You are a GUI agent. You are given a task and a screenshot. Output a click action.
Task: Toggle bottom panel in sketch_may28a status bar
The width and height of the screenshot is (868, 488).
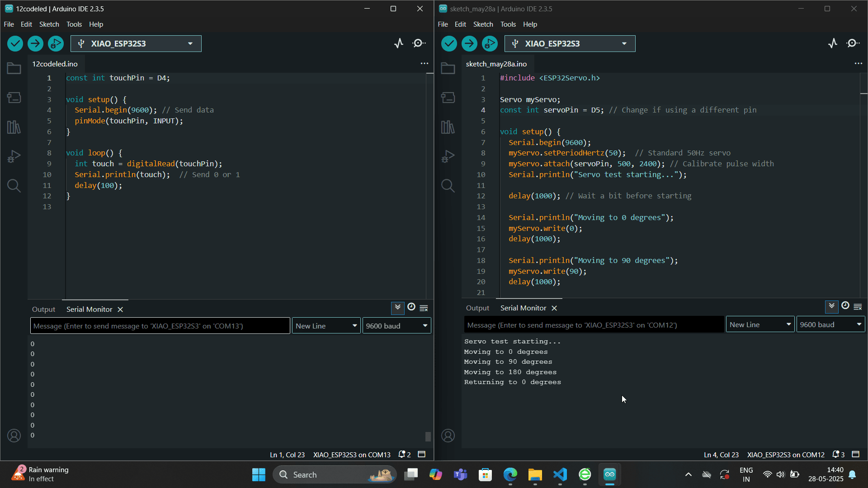[856, 455]
